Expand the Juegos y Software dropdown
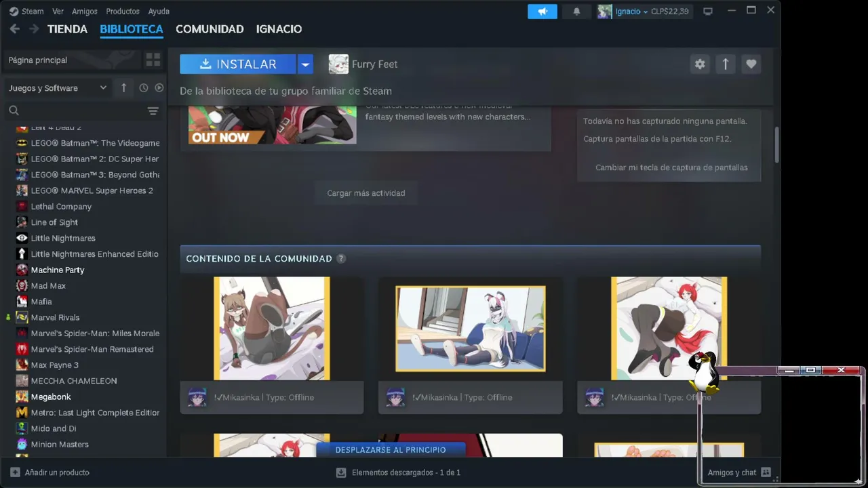 pos(58,87)
